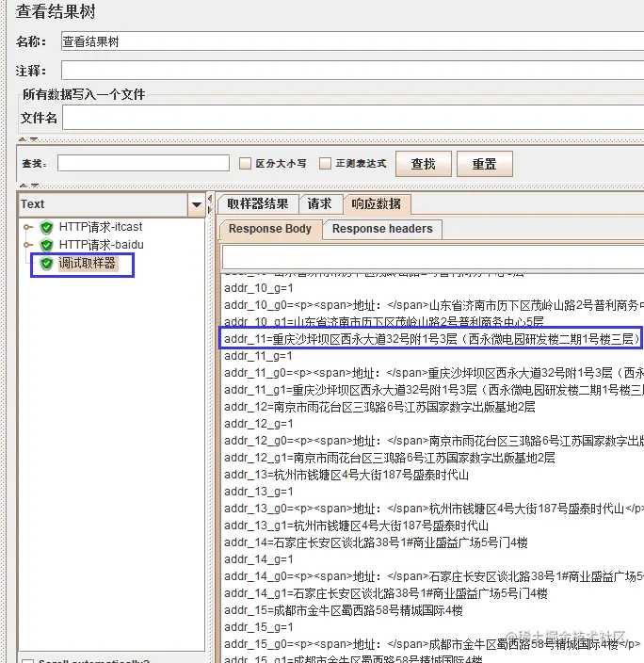This screenshot has height=663, width=644.
Task: Switch to the 请求 tab
Action: [320, 204]
